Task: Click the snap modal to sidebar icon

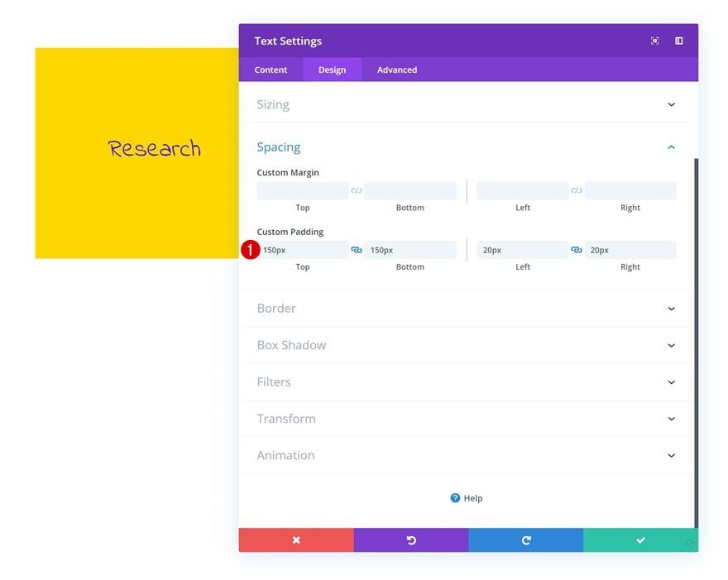Action: pyautogui.click(x=679, y=41)
